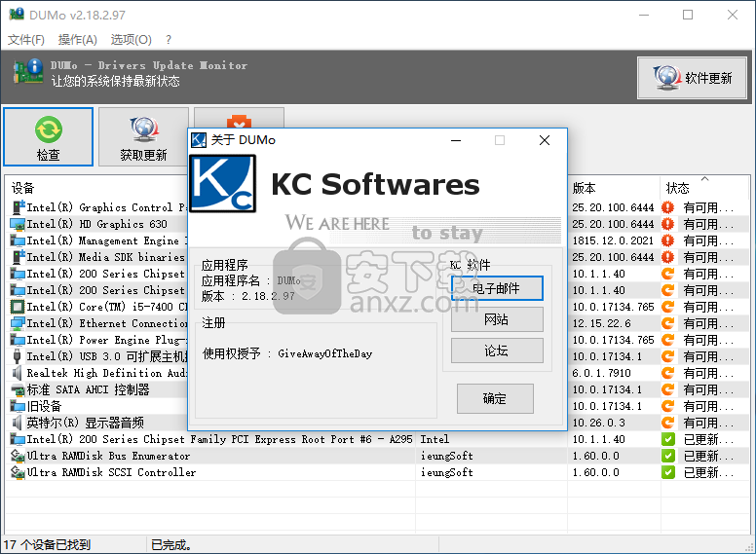Click USB icon of Intel(R) USB 3.0 row
756x554 pixels.
[x=18, y=356]
